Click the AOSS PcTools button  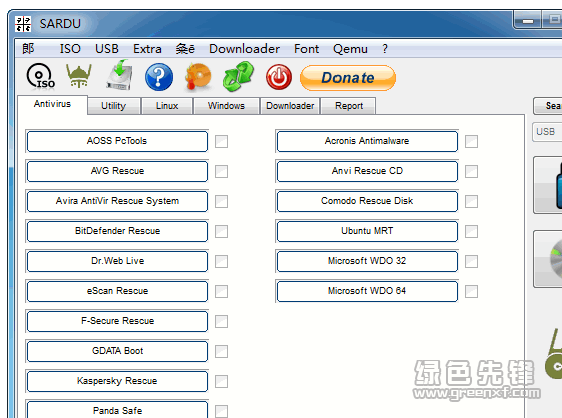coord(117,141)
